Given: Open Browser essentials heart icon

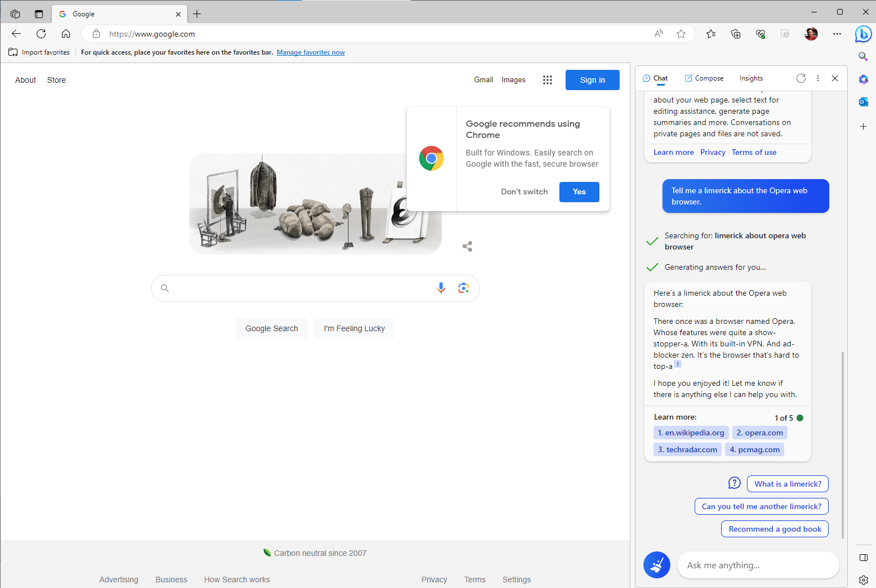Looking at the screenshot, I should tap(761, 34).
